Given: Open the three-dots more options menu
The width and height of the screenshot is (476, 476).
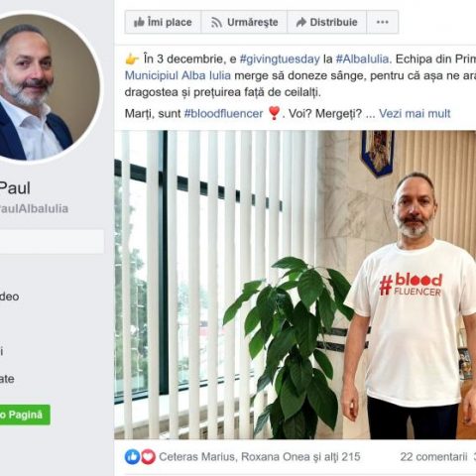Looking at the screenshot, I should coord(383,22).
